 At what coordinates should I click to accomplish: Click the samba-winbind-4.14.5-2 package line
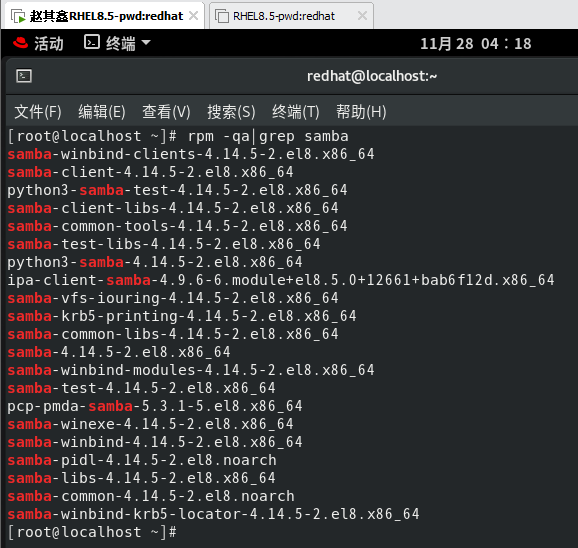click(155, 443)
